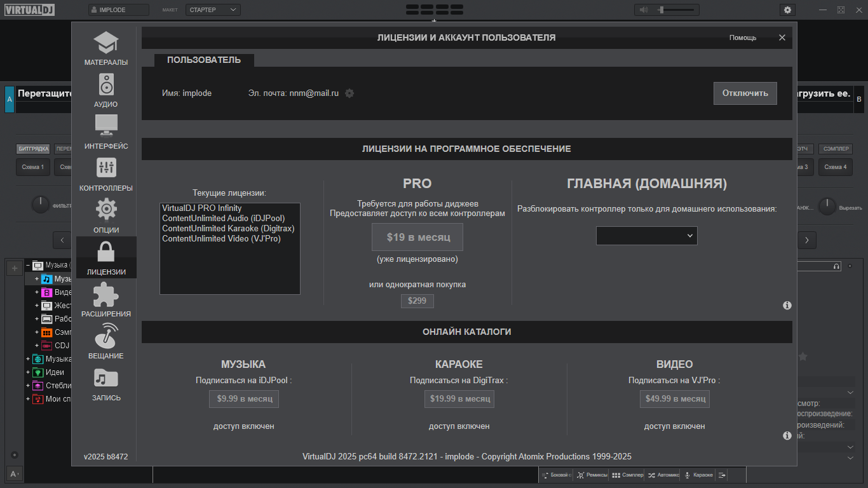This screenshot has width=868, height=488.
Task: Click the plus button above the folder tree
Action: point(15,268)
